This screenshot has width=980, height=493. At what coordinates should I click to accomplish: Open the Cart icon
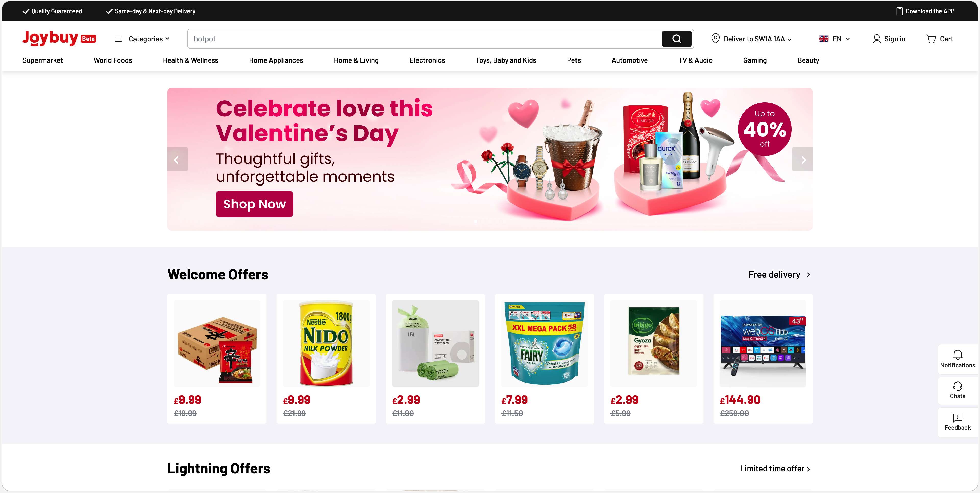(931, 39)
